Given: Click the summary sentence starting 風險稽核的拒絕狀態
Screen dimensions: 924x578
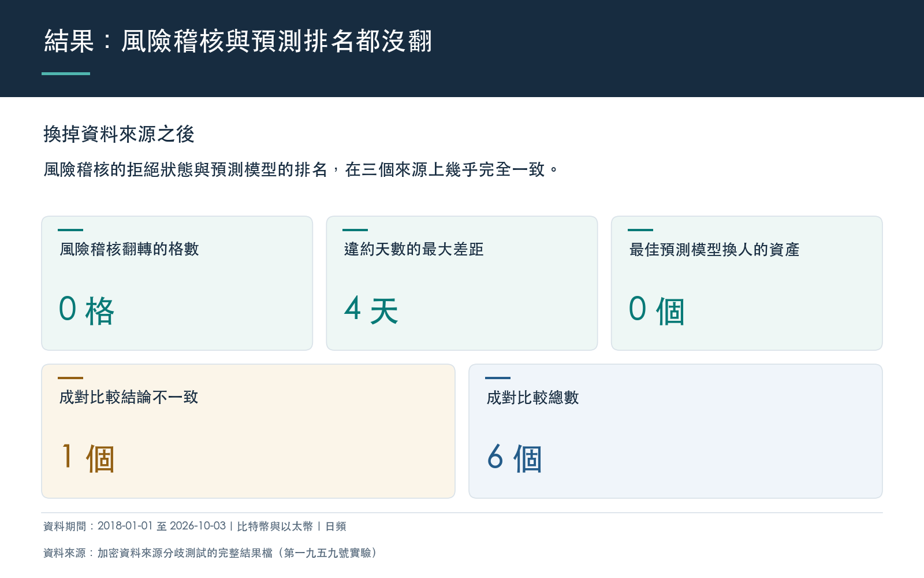Looking at the screenshot, I should pos(301,169).
